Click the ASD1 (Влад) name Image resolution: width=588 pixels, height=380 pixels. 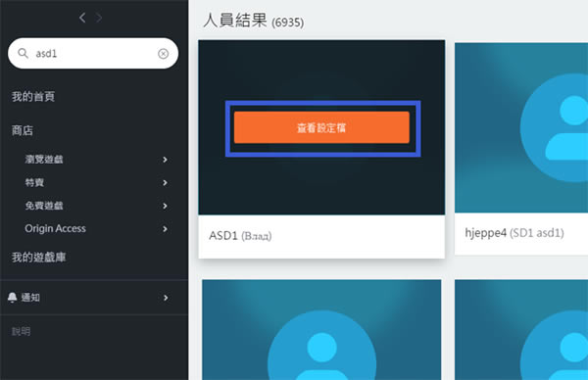240,236
